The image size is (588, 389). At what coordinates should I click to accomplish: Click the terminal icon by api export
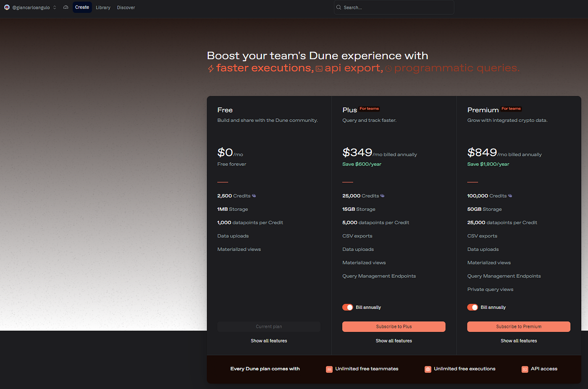point(319,69)
